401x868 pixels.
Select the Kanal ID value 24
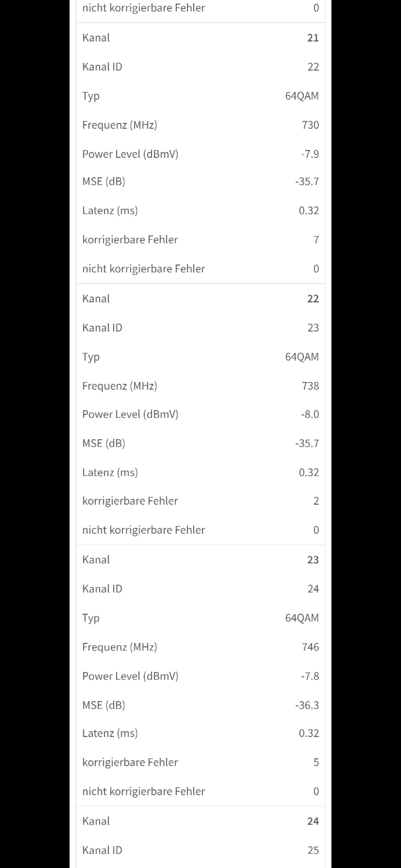(313, 589)
